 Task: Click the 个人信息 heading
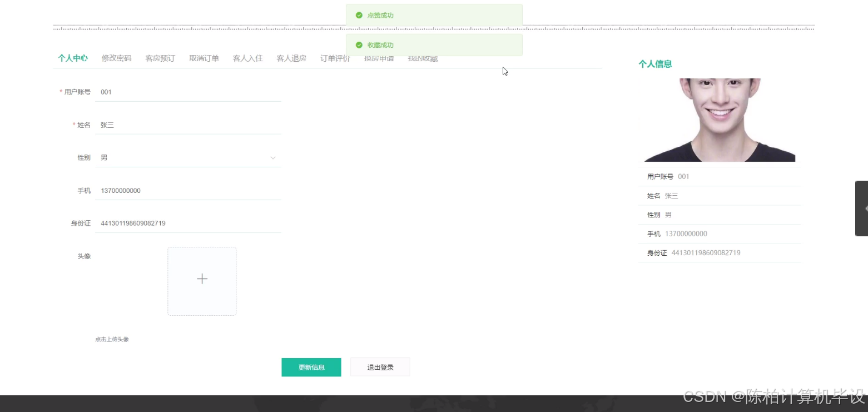pos(655,64)
